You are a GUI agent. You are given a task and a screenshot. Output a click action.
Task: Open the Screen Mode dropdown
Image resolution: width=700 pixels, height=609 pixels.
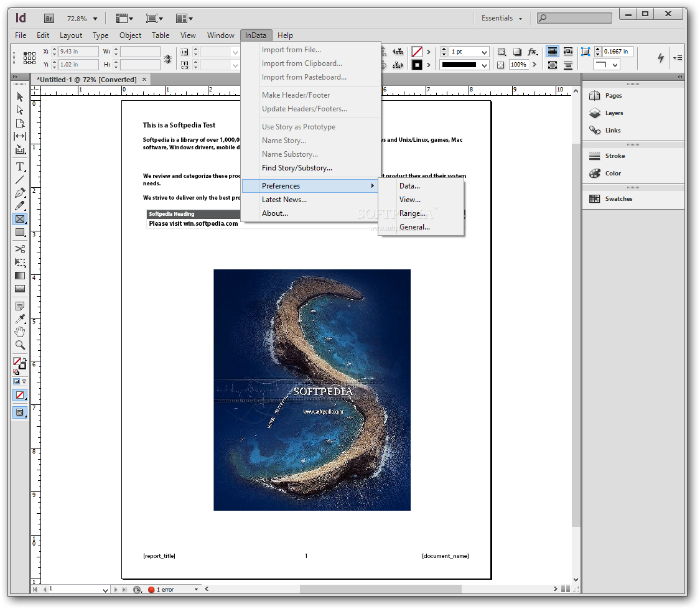pos(154,18)
